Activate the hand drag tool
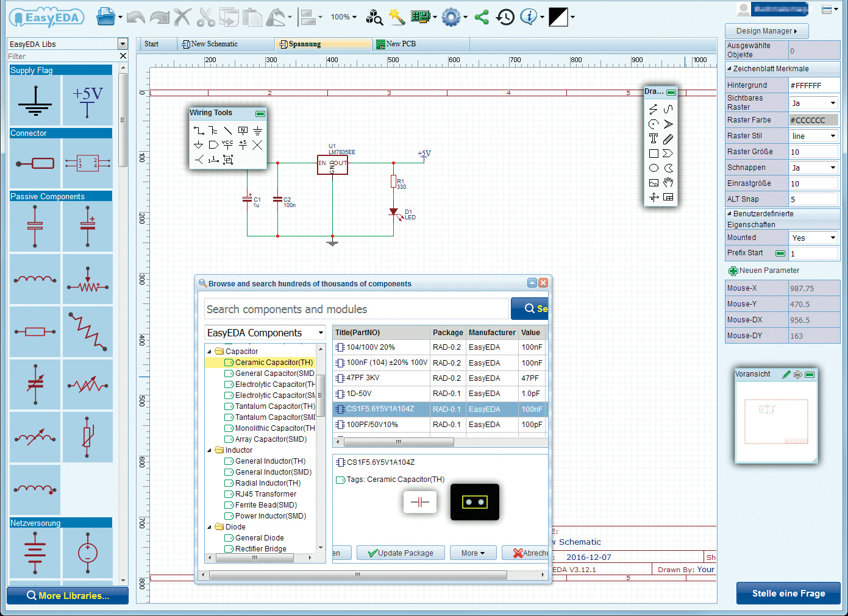 [668, 183]
